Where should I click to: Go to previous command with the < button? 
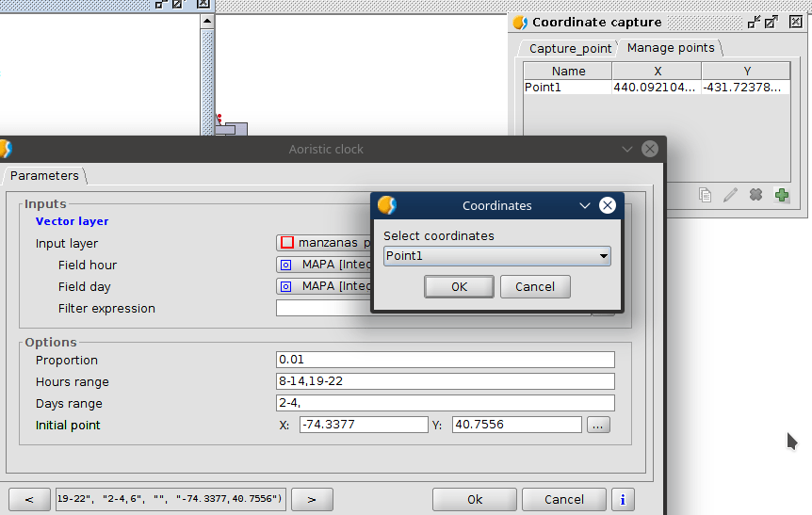coord(29,499)
